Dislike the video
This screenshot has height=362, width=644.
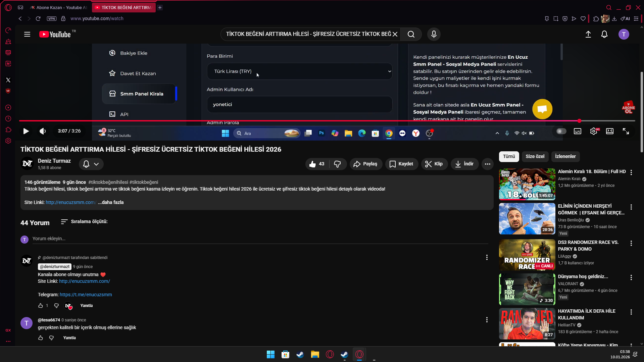pyautogui.click(x=338, y=164)
